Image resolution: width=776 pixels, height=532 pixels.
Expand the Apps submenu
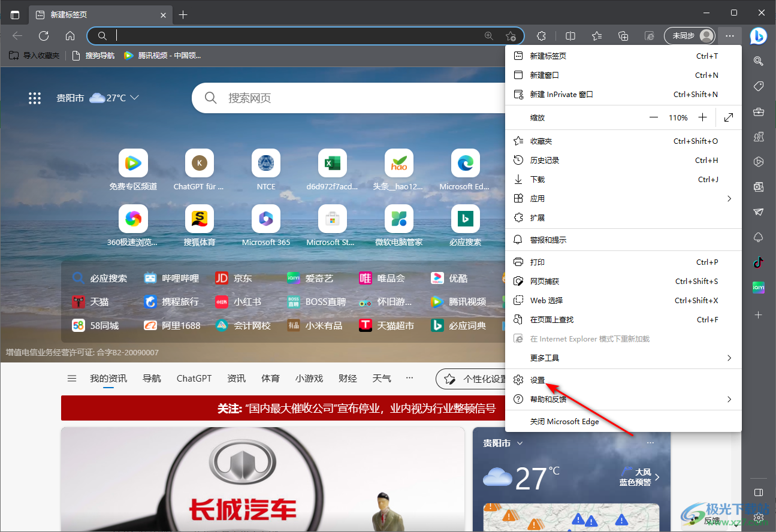tap(623, 198)
